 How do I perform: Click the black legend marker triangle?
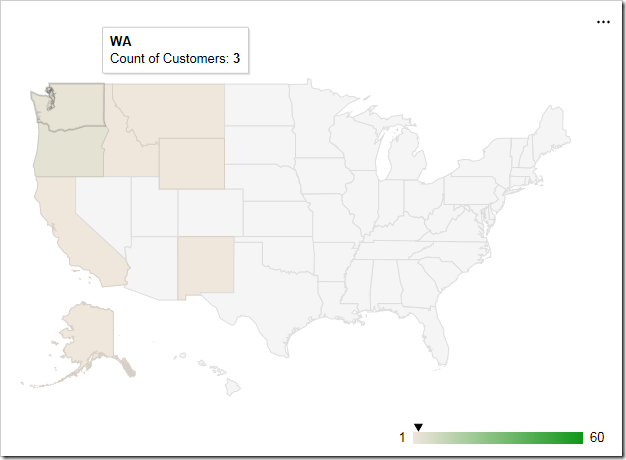(418, 427)
